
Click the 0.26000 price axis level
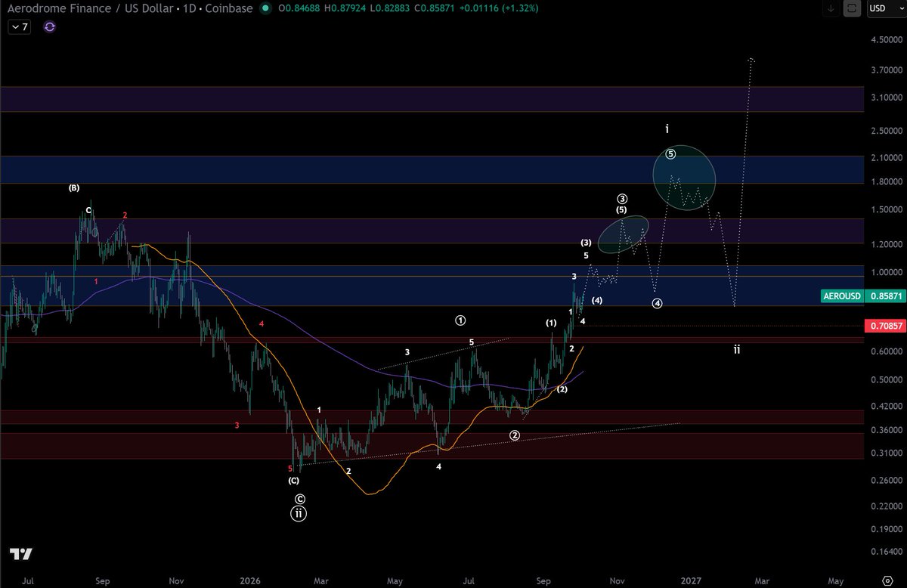coord(886,480)
